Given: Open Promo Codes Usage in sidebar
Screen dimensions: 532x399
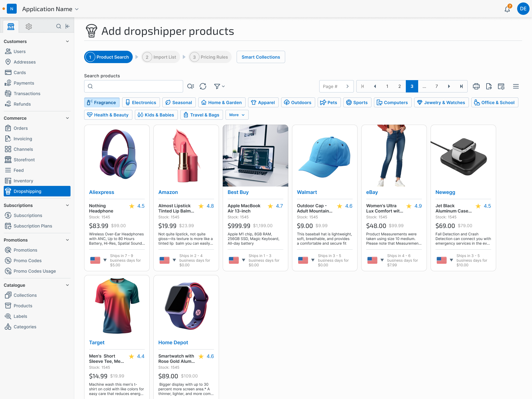Looking at the screenshot, I should pyautogui.click(x=37, y=271).
